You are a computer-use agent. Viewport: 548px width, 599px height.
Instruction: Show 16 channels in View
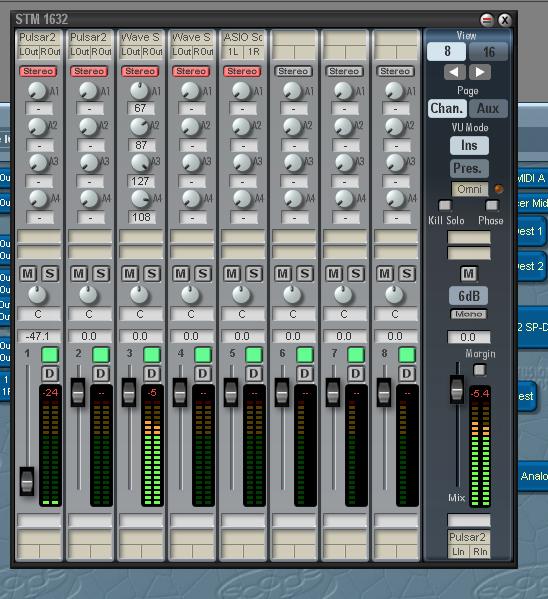488,52
